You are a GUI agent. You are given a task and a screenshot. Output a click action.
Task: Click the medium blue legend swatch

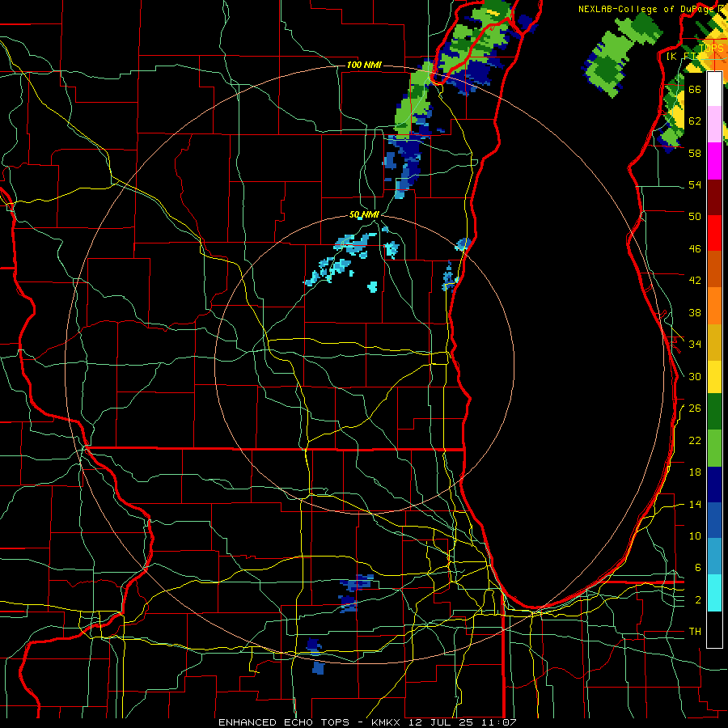click(714, 520)
